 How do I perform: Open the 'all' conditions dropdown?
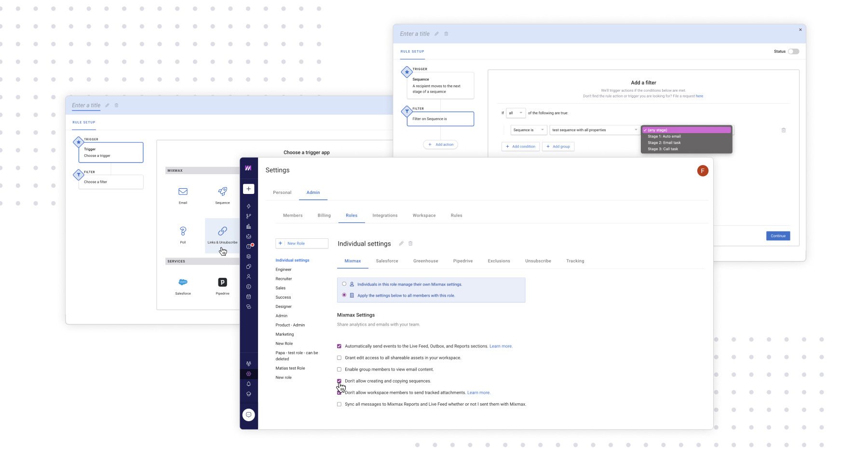[x=515, y=113]
